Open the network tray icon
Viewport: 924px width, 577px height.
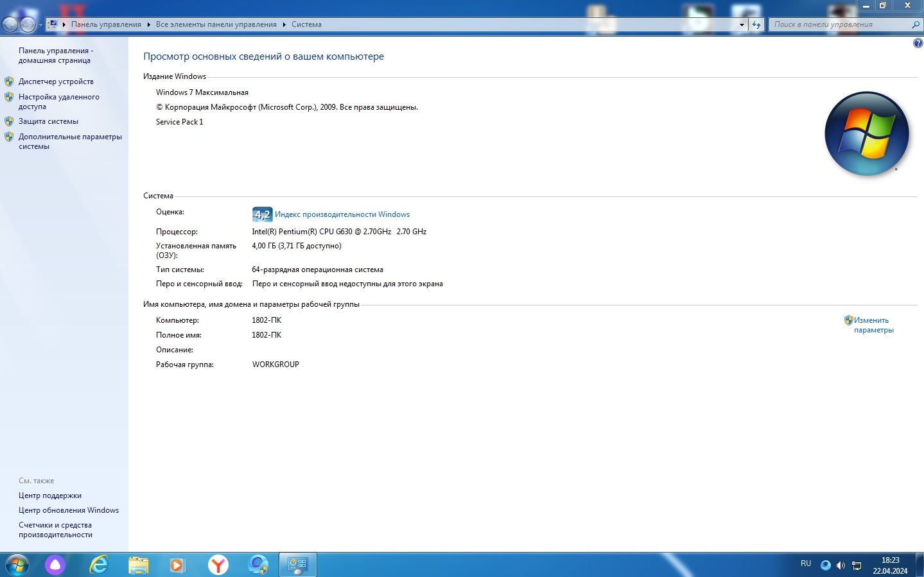[x=857, y=565]
